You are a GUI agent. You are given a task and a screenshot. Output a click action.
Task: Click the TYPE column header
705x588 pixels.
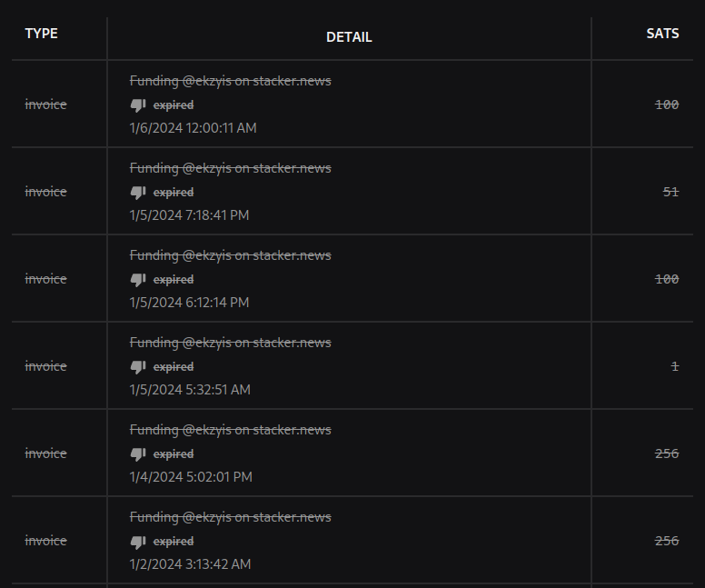tap(41, 34)
